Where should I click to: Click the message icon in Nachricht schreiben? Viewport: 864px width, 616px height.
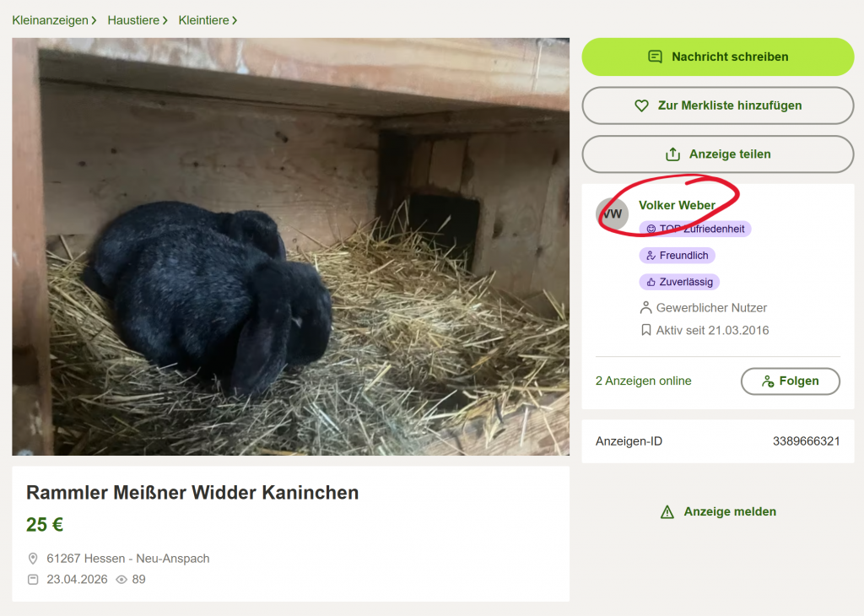pos(655,57)
